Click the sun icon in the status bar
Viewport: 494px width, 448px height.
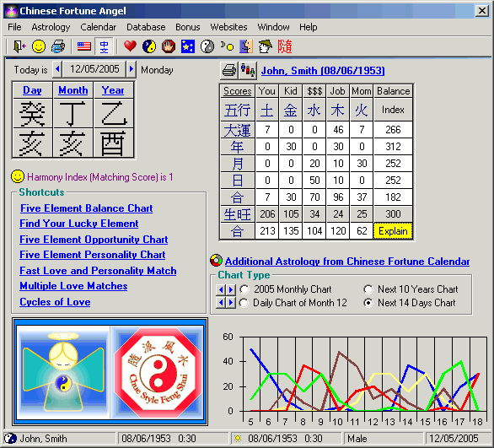click(238, 438)
